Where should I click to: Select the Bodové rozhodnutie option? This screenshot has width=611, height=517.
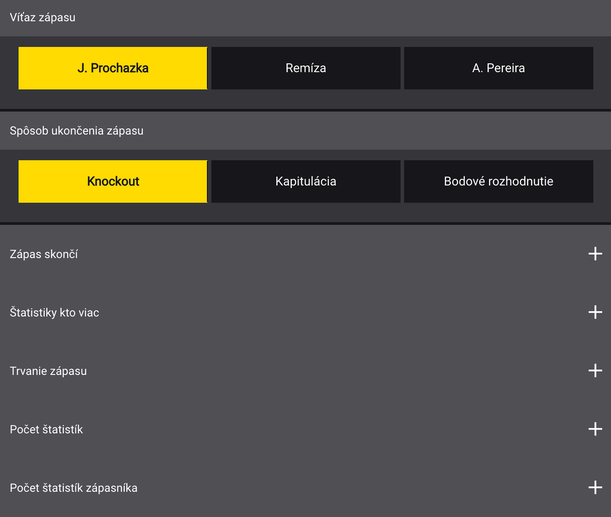tap(498, 181)
